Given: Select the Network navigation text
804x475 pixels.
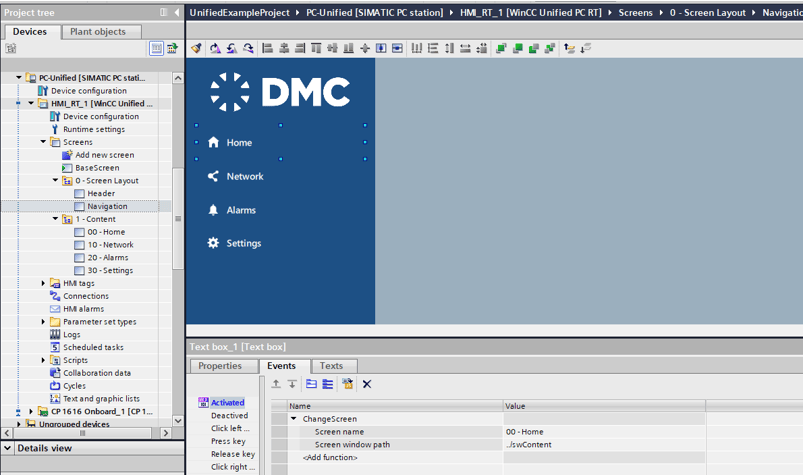Looking at the screenshot, I should pos(245,176).
